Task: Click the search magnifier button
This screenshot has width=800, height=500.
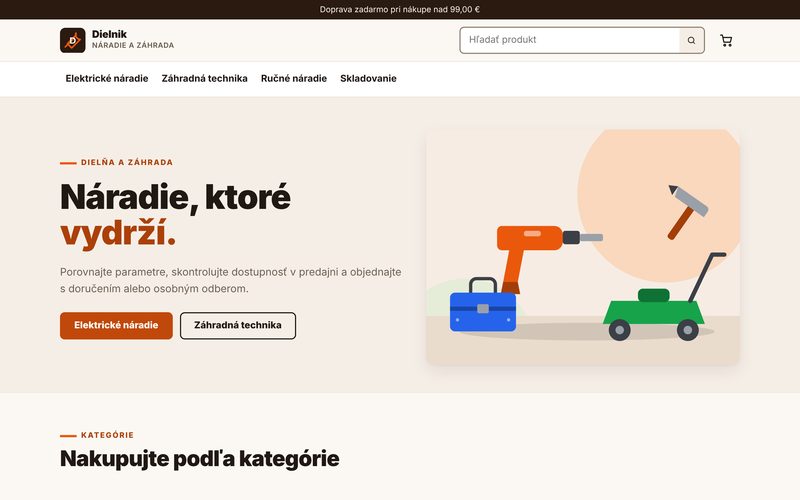Action: (x=691, y=40)
